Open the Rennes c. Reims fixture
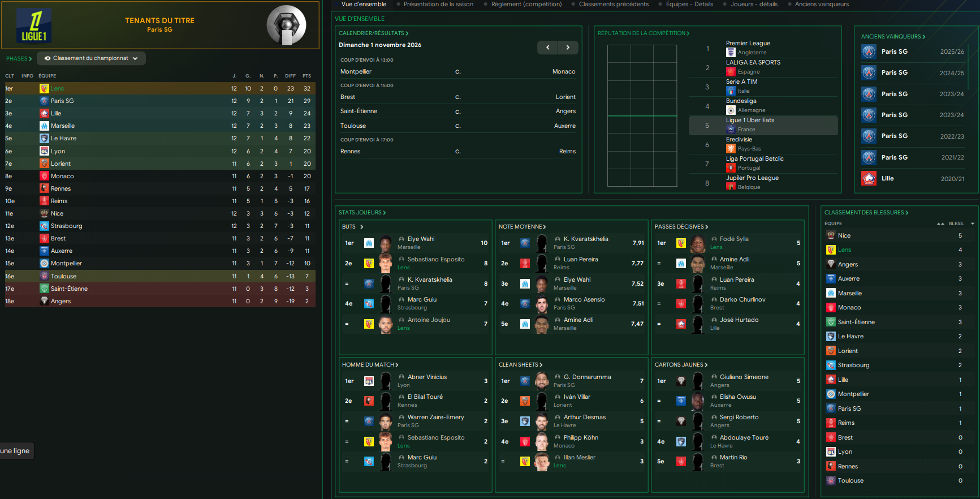 point(457,152)
